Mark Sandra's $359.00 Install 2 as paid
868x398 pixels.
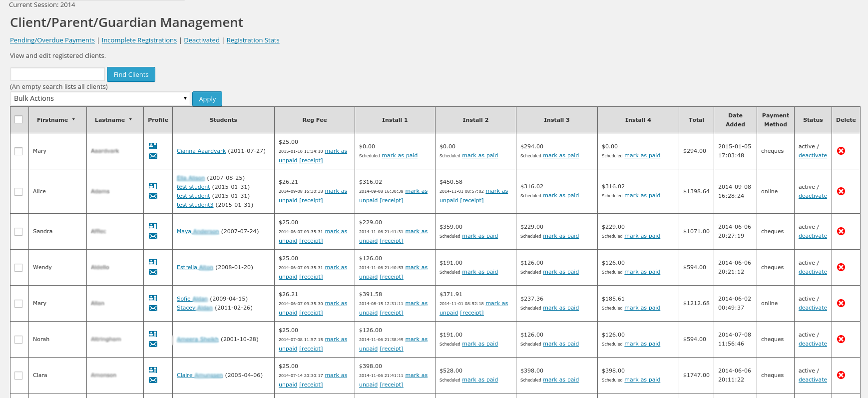(480, 236)
